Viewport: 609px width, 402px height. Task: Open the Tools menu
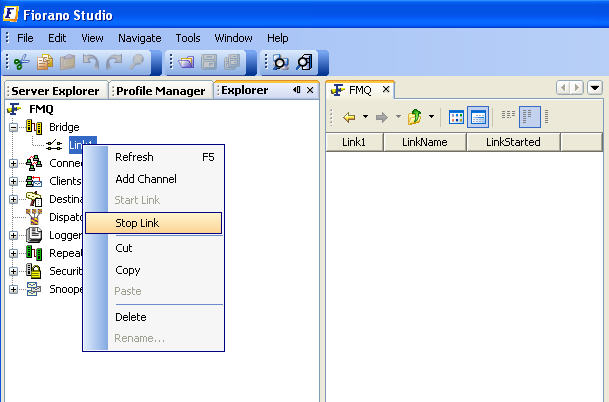point(188,38)
